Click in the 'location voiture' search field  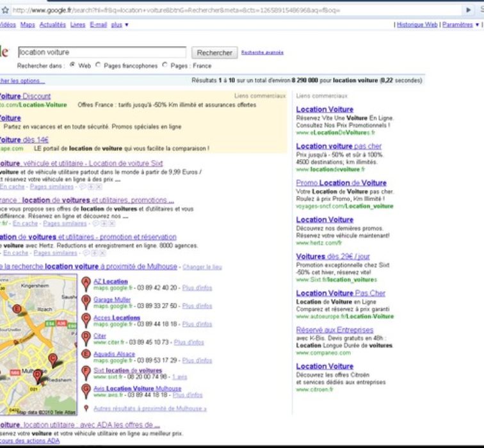[x=101, y=52]
